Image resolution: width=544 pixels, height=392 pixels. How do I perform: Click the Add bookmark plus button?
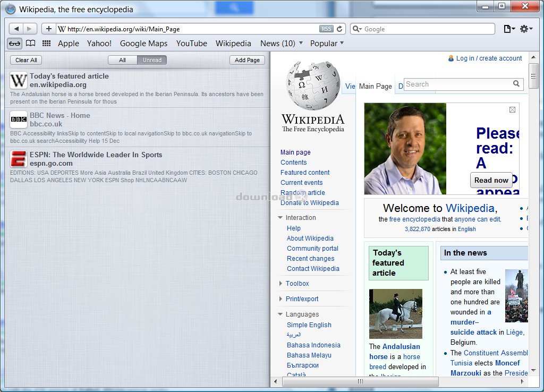pyautogui.click(x=49, y=29)
